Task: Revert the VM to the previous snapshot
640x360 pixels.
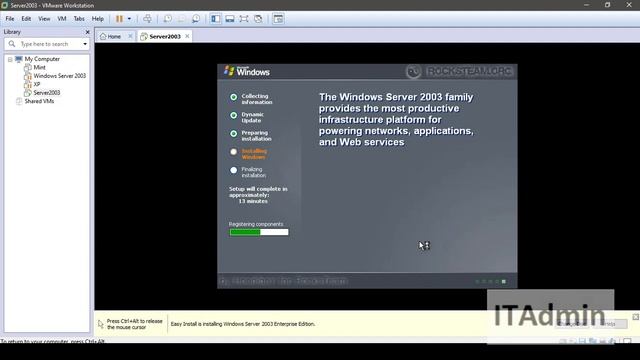Action: coord(182,19)
